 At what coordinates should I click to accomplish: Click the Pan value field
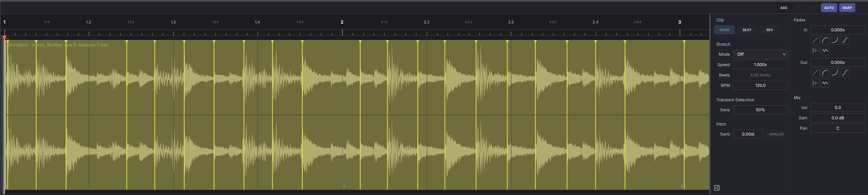pyautogui.click(x=837, y=128)
